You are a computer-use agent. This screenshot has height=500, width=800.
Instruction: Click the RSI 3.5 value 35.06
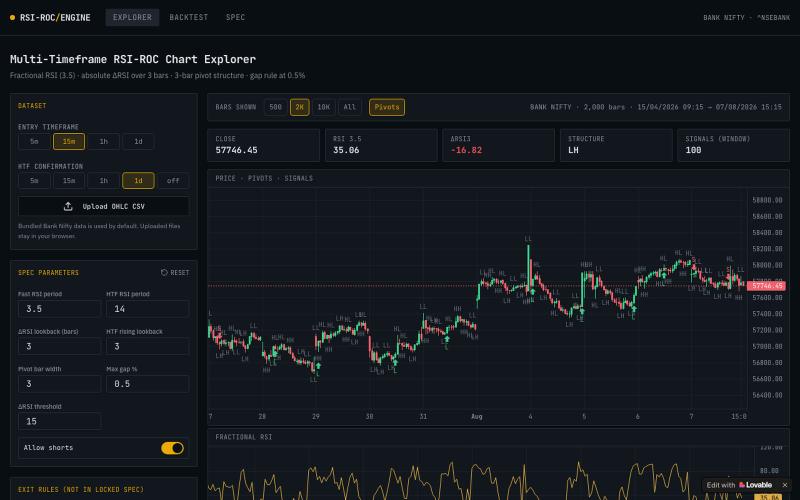[x=346, y=150]
